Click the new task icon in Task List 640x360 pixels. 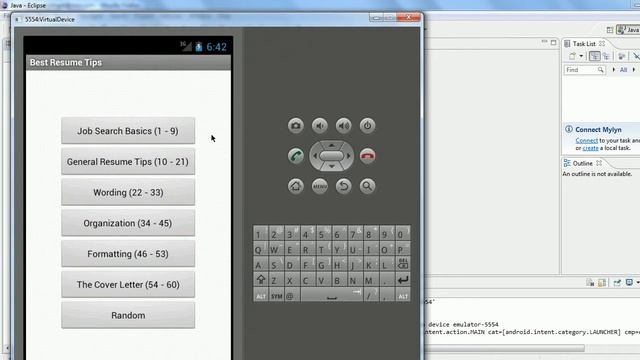(x=572, y=56)
